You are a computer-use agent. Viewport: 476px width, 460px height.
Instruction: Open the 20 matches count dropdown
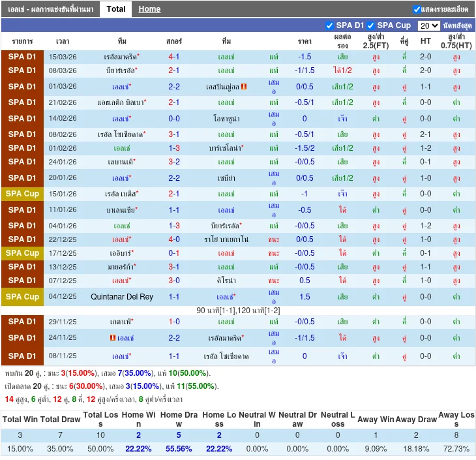coord(428,25)
